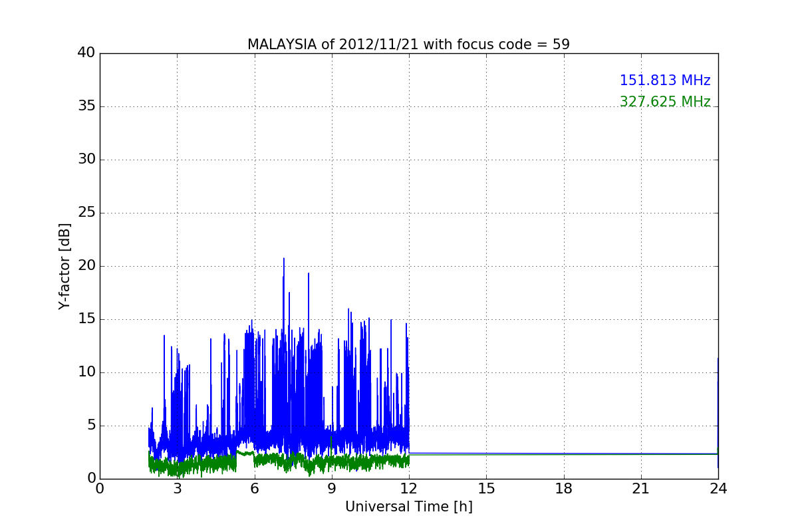Click the x-axis tick label '18'
Screen dimensions: 798x532
[564, 489]
